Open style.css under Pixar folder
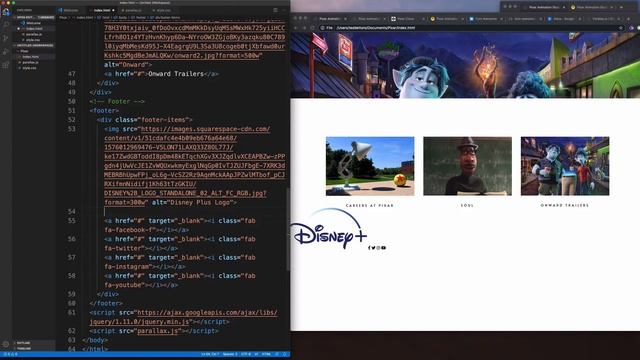Screen dimensions: 640x360 (x=29, y=68)
